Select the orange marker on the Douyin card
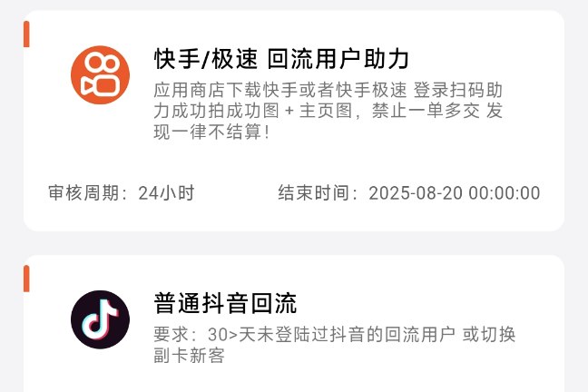Screen dimensions: 588x392 (26, 279)
